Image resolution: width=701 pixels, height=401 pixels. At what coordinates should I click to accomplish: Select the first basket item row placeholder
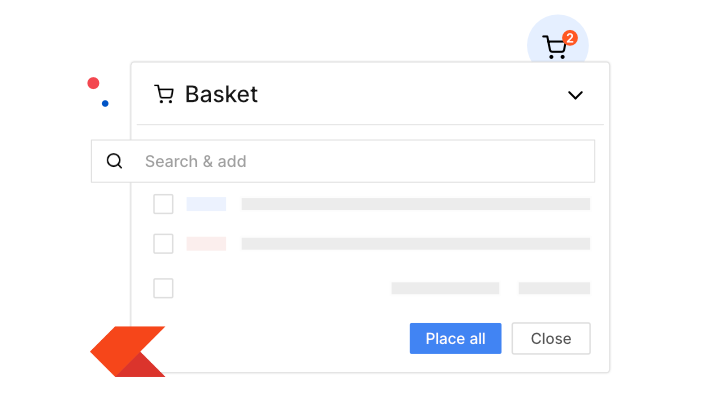click(415, 204)
